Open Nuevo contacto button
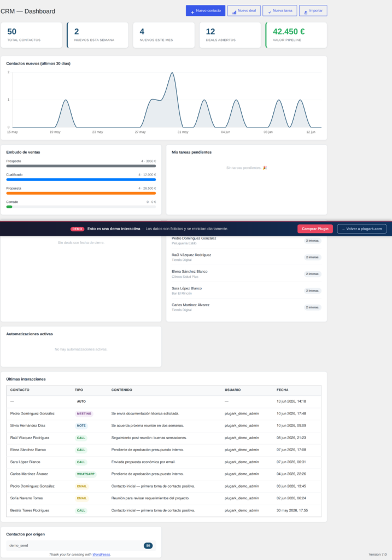 (205, 11)
